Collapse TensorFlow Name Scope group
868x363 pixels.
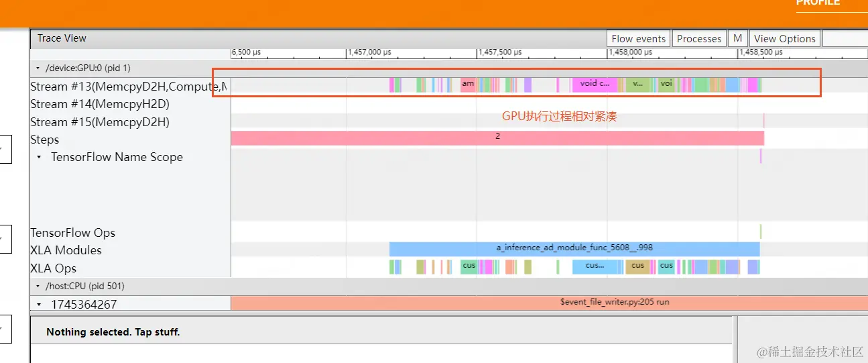(x=38, y=157)
